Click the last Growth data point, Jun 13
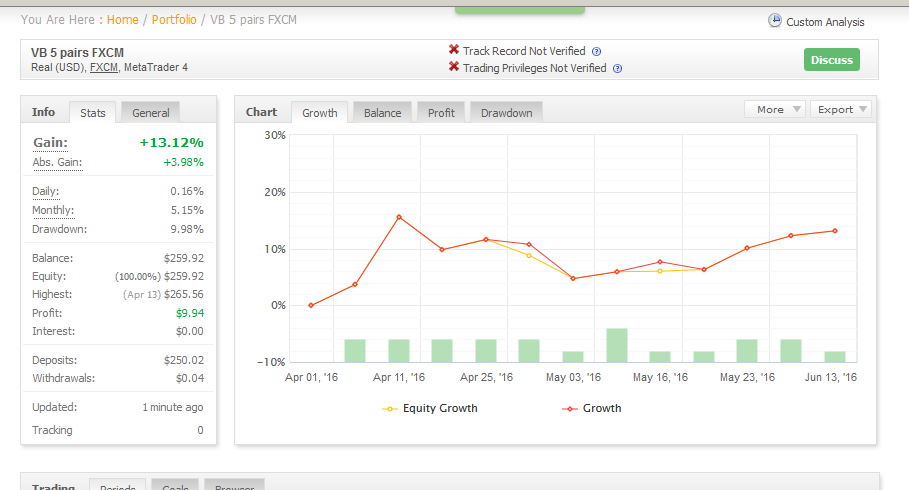The width and height of the screenshot is (909, 490). [x=835, y=231]
